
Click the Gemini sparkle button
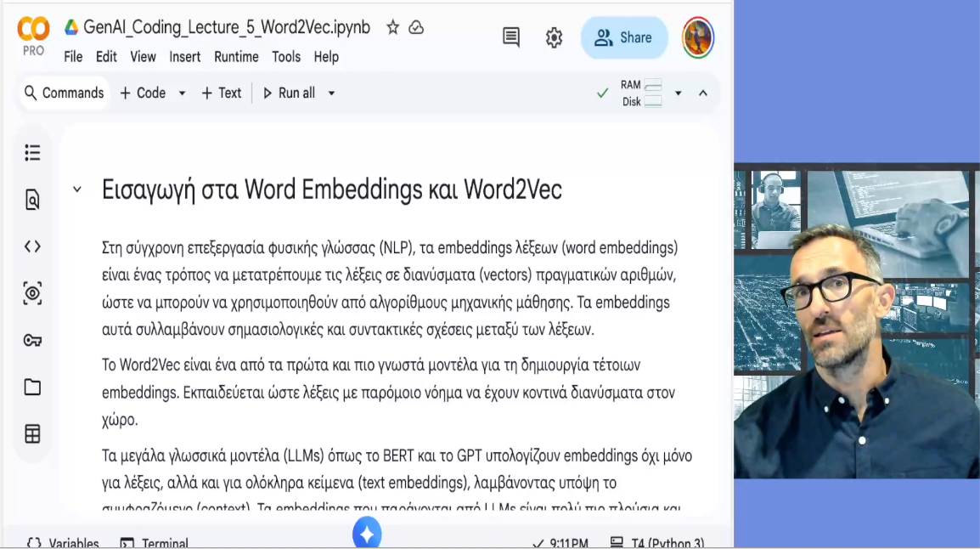pos(367,535)
